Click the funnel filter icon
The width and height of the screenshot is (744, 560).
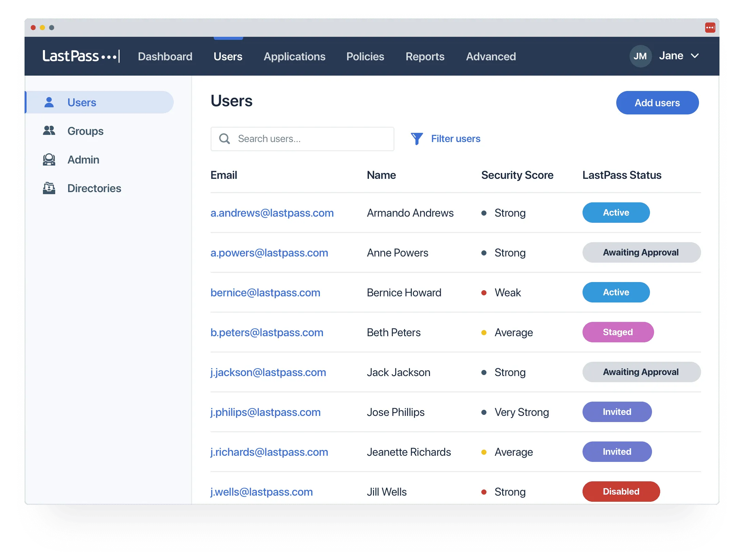[417, 139]
